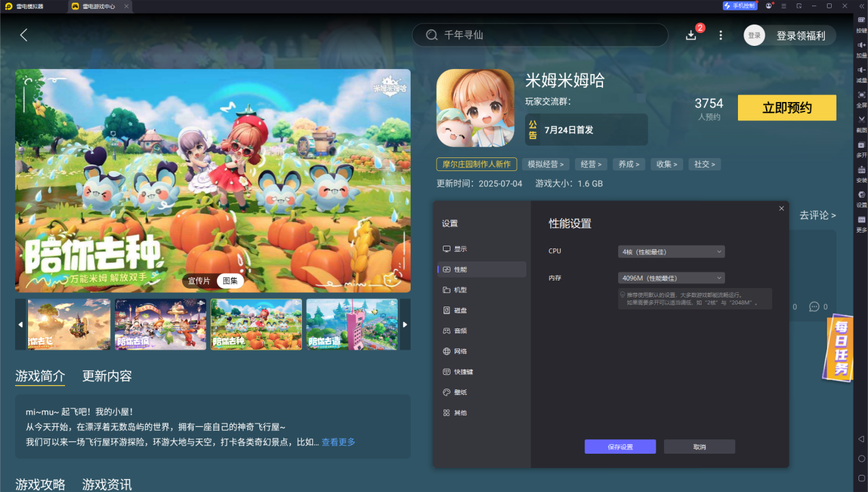The image size is (868, 492).
Task: Switch to 游戏简介 tab
Action: coord(40,376)
